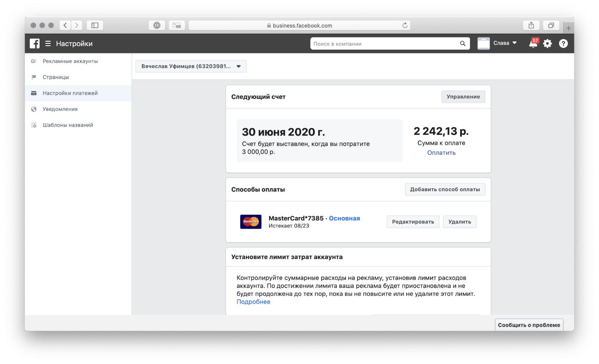Click the Оплатить link
The height and width of the screenshot is (364, 599).
coord(441,152)
